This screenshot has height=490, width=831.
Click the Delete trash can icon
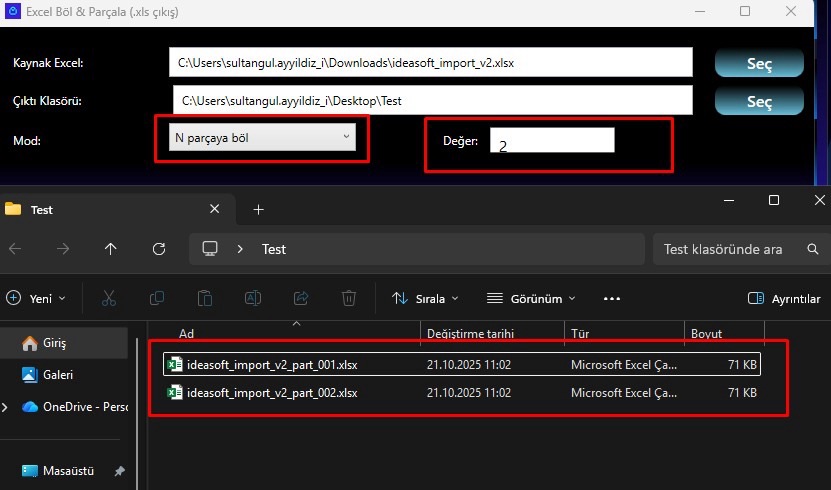[x=349, y=298]
